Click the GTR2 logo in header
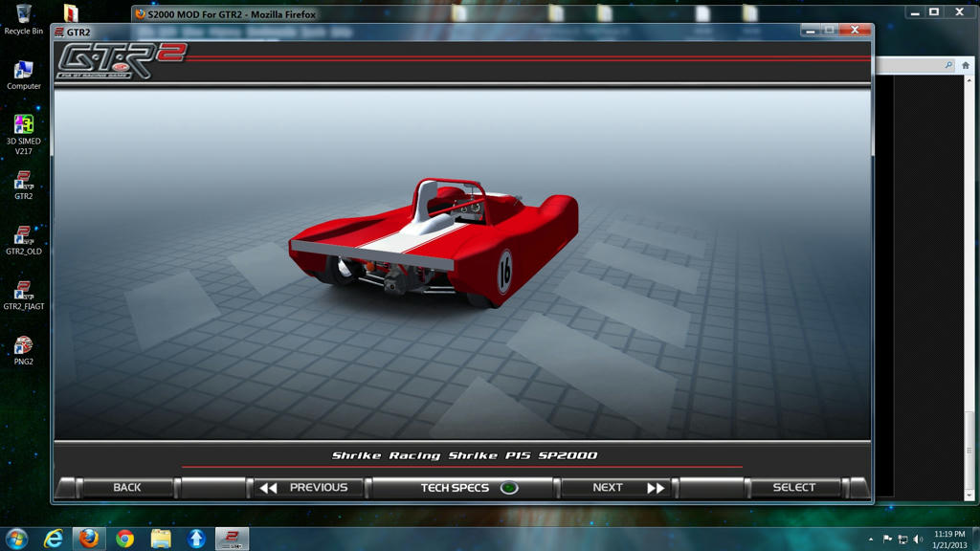The image size is (980, 551). [x=122, y=60]
